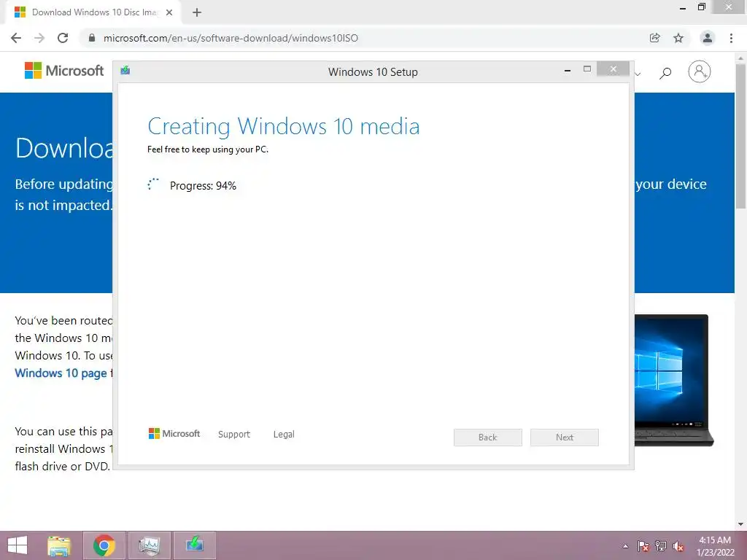The height and width of the screenshot is (560, 747).
Task: Open the Legal link in Setup
Action: [284, 435]
